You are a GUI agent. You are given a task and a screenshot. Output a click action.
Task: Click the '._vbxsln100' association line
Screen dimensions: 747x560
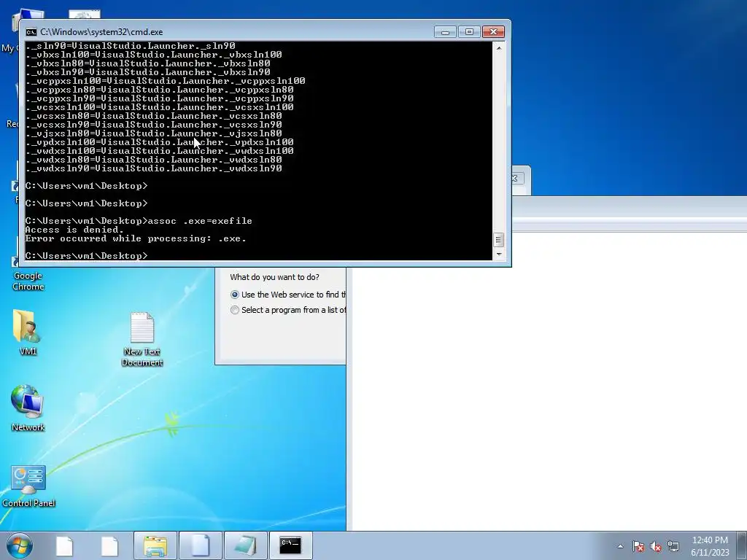[153, 55]
